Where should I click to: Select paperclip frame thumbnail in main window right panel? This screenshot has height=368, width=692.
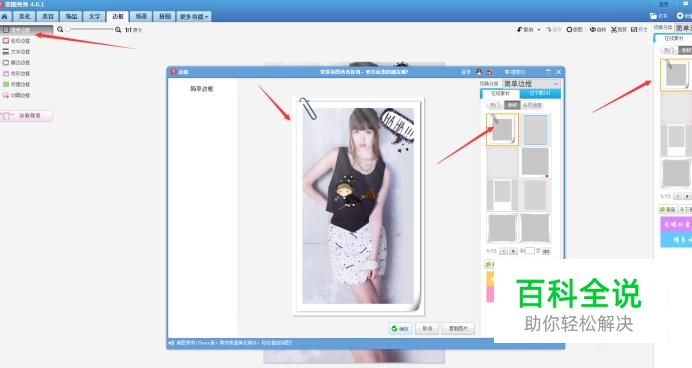(676, 75)
